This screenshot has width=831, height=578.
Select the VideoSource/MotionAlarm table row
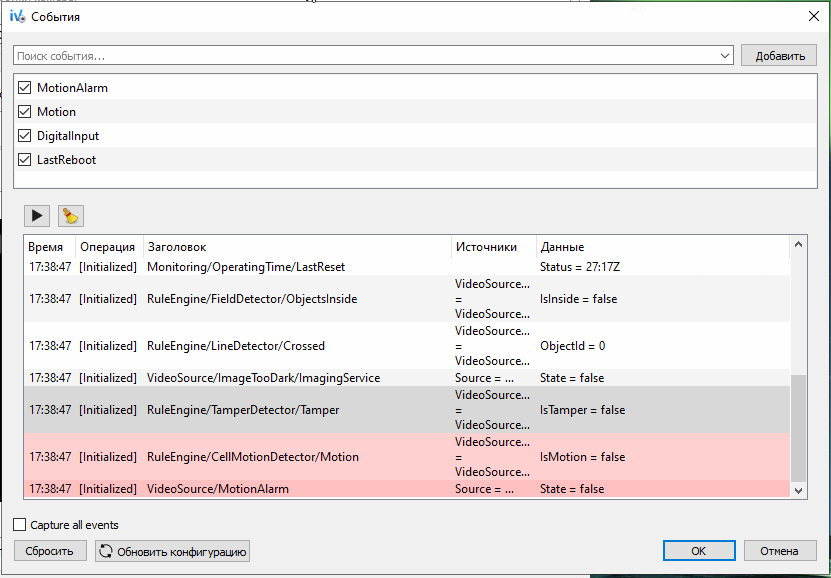coord(407,488)
